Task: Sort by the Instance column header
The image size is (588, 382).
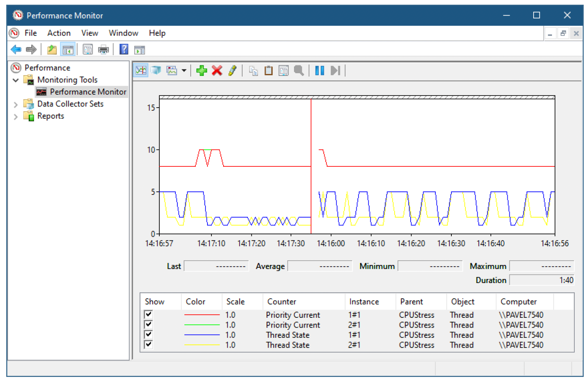Action: pyautogui.click(x=370, y=302)
